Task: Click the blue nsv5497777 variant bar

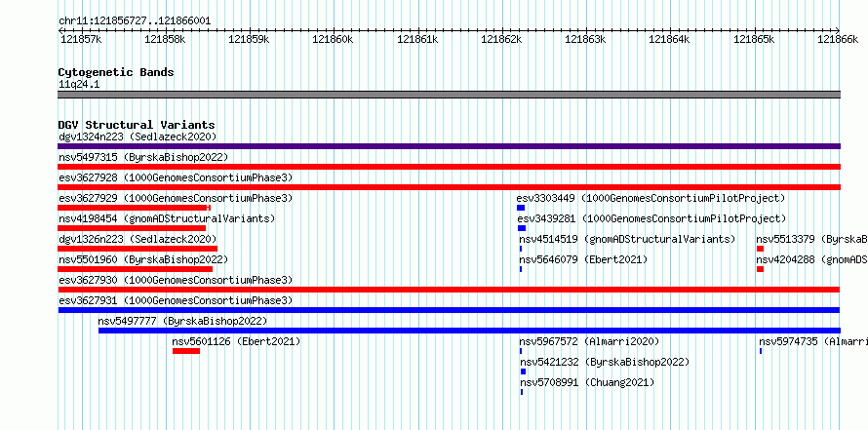Action: [469, 331]
